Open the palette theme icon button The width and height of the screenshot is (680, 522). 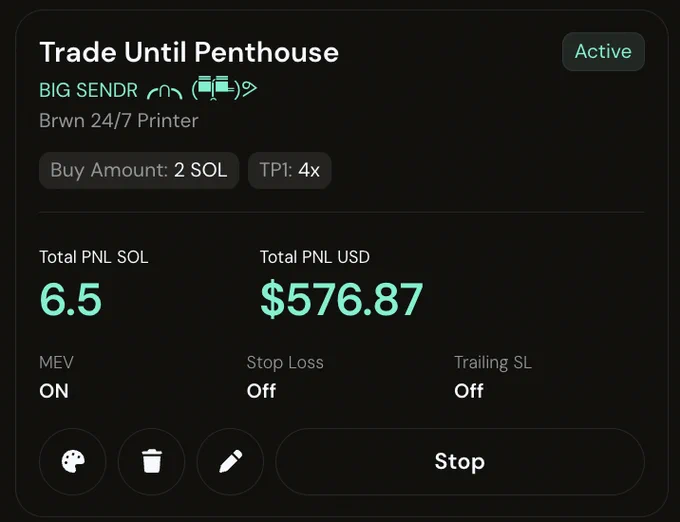(x=73, y=461)
